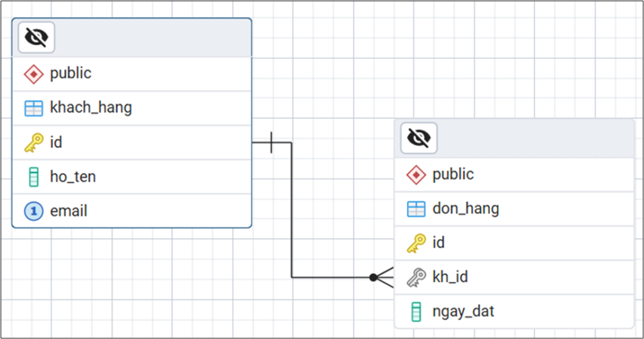Click the crow's foot end of the relationship link

[382, 277]
